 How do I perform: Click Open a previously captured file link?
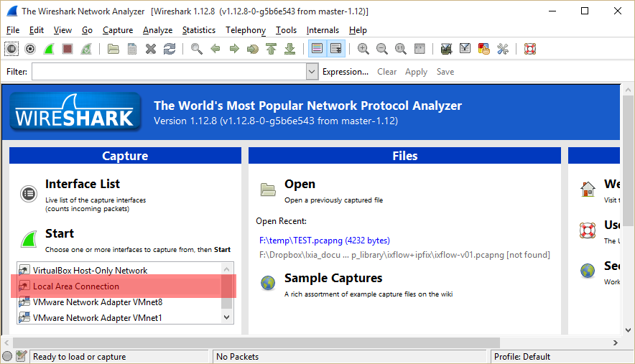point(334,200)
